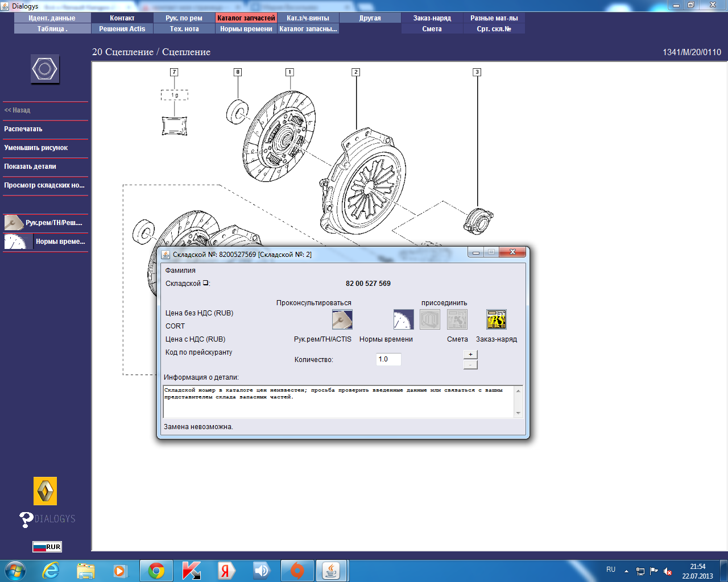
Task: Click part callout number 2
Action: point(355,72)
